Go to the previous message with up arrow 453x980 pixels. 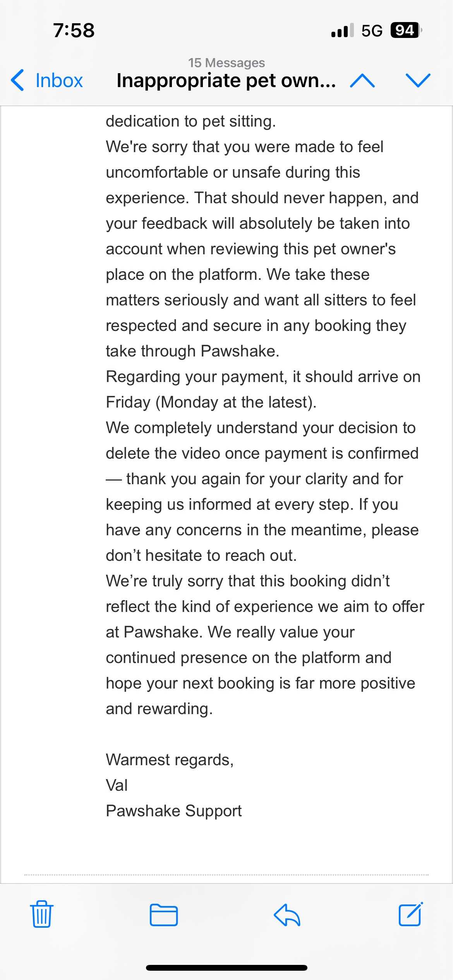pos(362,81)
